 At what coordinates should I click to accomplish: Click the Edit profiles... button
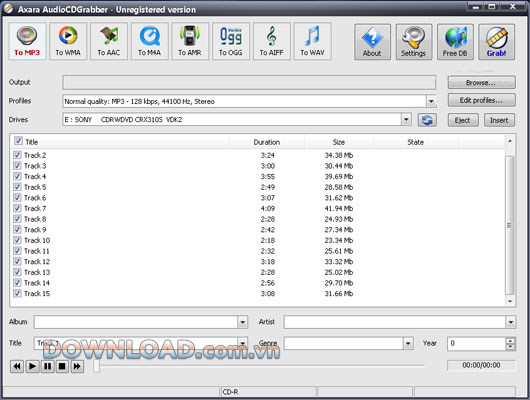click(482, 100)
